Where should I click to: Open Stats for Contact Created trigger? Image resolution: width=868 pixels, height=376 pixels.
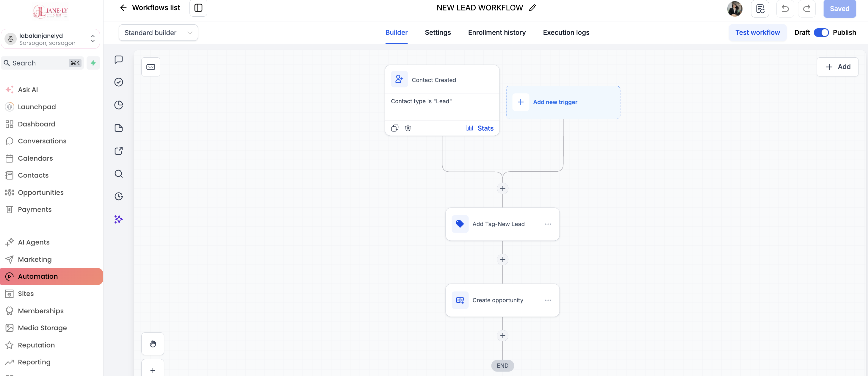(480, 128)
